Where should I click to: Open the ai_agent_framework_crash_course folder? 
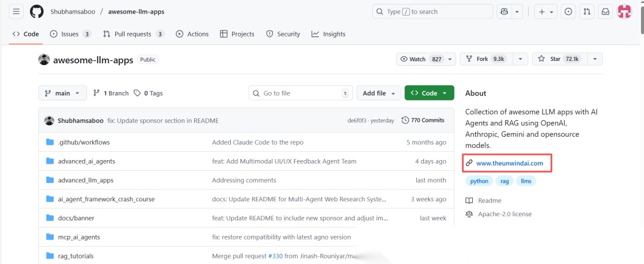106,199
